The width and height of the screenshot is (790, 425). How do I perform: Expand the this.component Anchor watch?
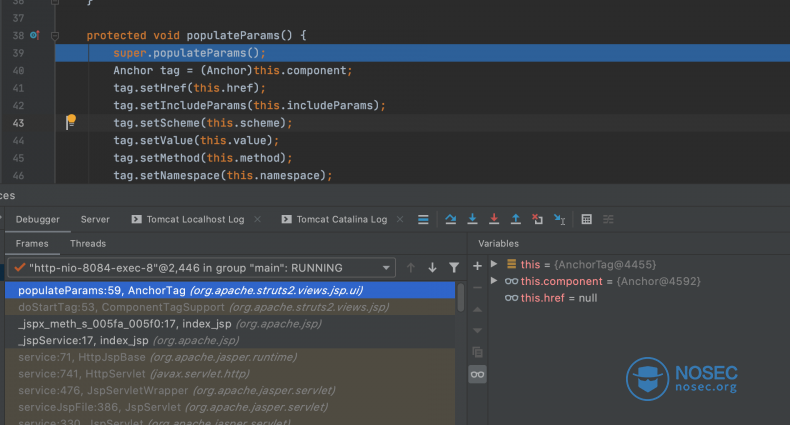tap(494, 280)
